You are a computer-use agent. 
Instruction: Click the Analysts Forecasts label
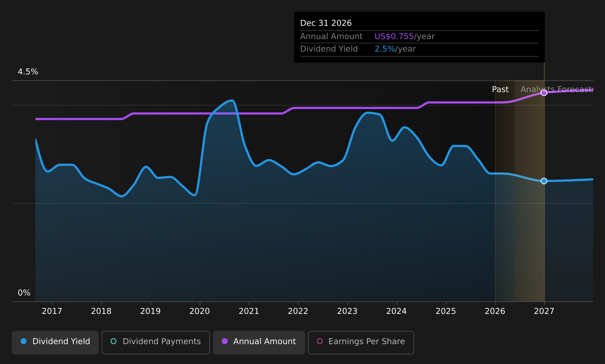tap(557, 90)
